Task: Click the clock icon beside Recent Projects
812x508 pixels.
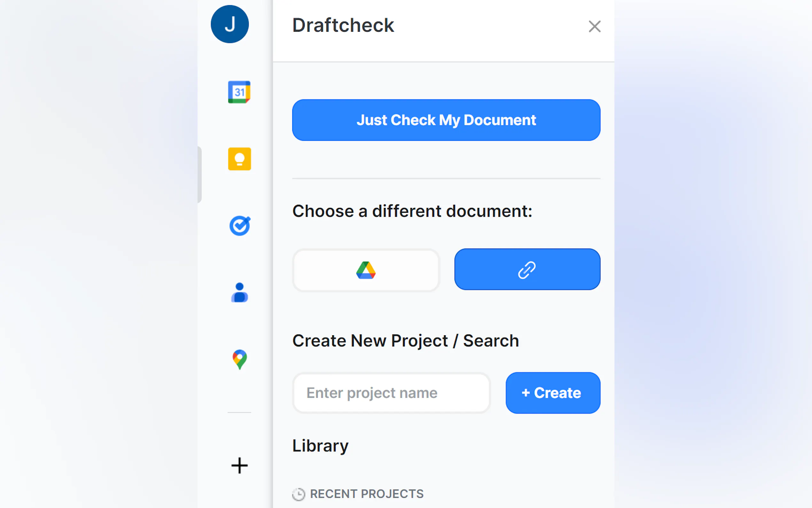Action: coord(298,494)
